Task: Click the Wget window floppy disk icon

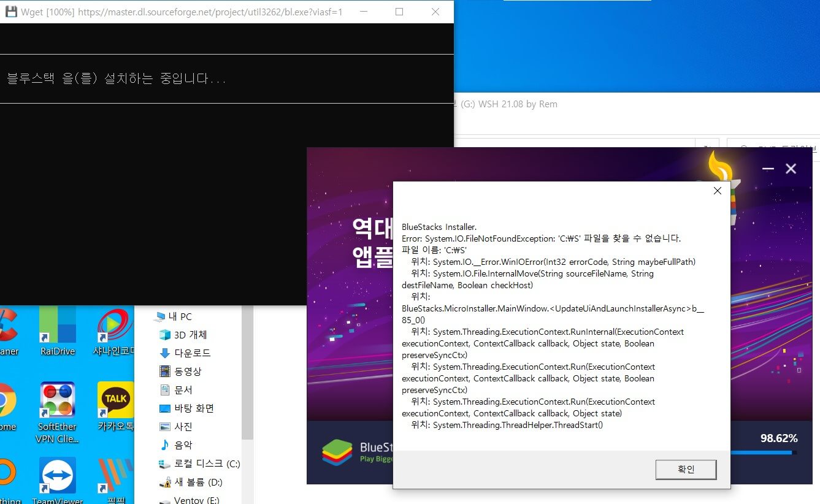Action: tap(10, 12)
